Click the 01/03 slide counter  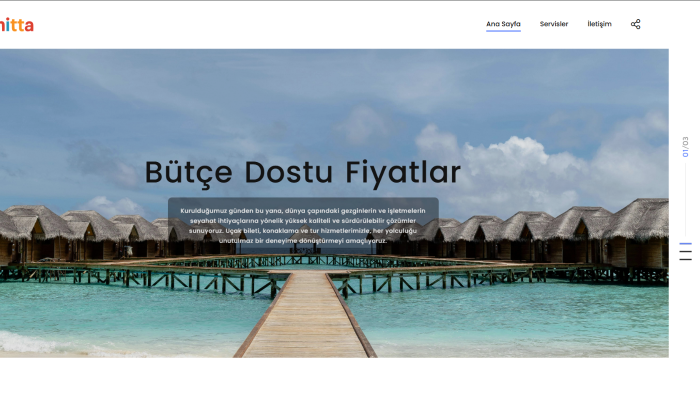pyautogui.click(x=685, y=147)
